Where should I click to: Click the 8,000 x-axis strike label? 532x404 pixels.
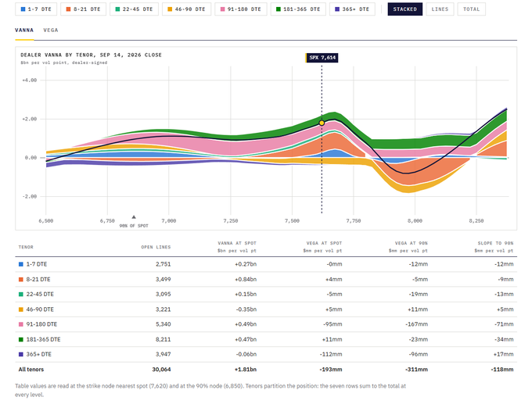[x=415, y=220]
